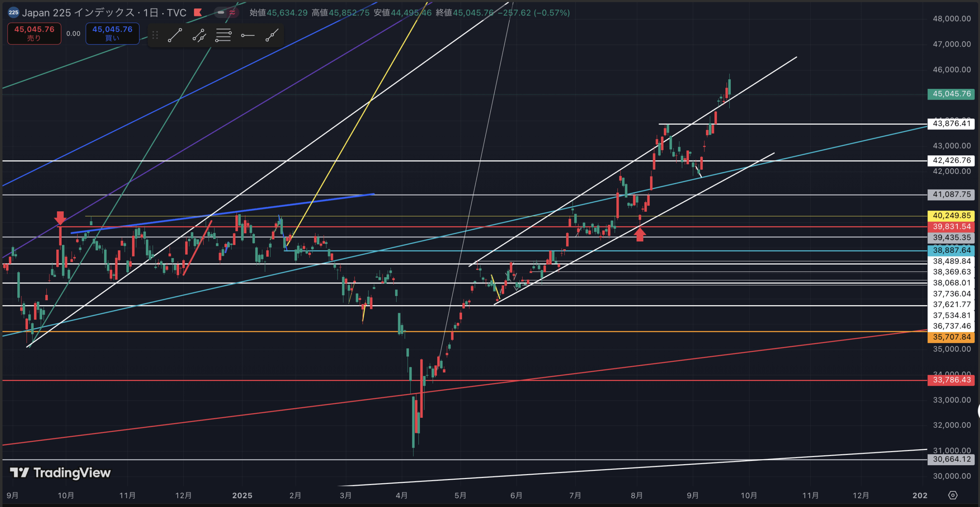980x507 pixels.
Task: Click the 0.00 spread value
Action: click(x=73, y=34)
